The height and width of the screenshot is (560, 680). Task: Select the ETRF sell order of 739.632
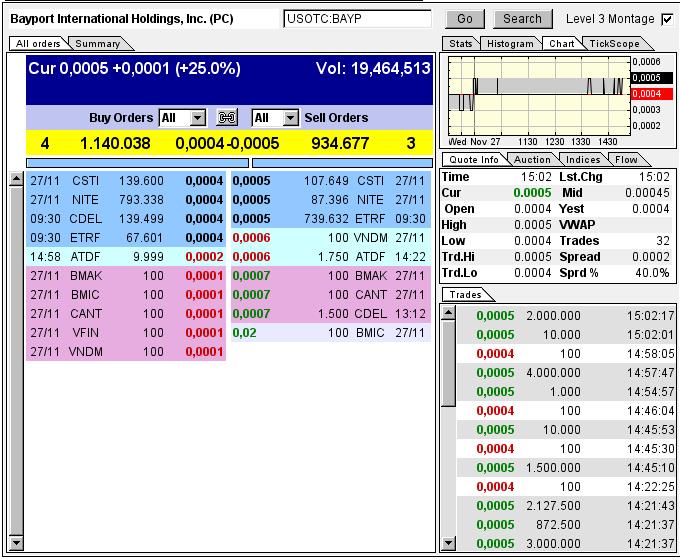pyautogui.click(x=331, y=219)
